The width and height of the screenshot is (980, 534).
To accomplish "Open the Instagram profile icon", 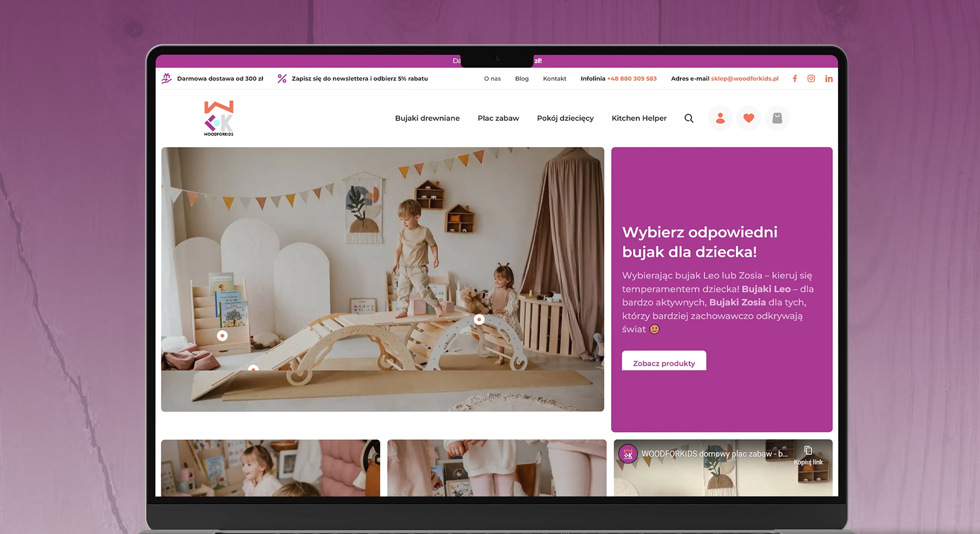I will (811, 79).
